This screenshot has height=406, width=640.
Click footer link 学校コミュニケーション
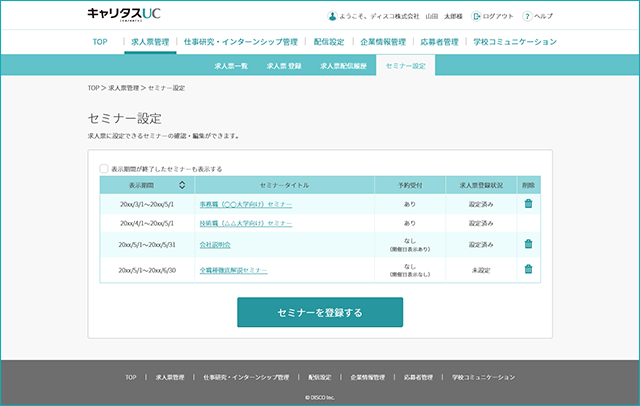click(x=483, y=377)
